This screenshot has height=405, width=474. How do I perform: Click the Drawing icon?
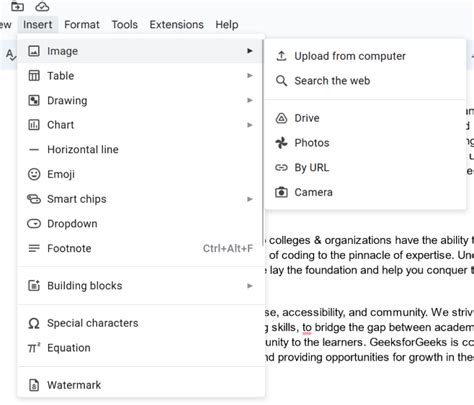pos(34,100)
